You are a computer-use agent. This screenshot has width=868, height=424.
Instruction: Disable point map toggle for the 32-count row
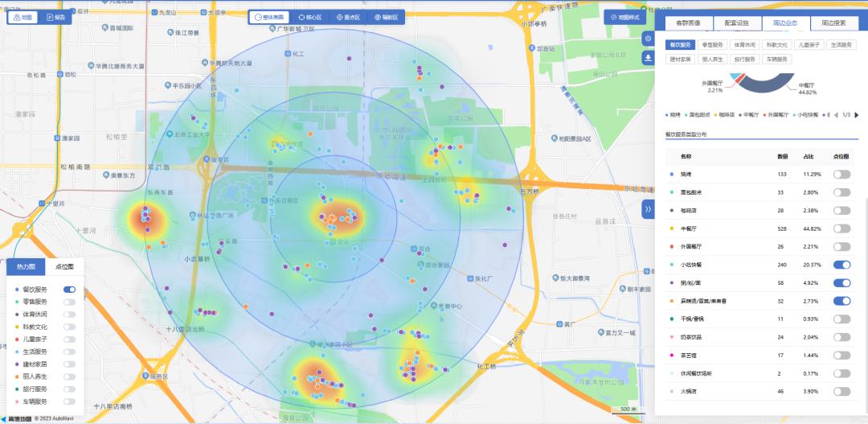point(842,301)
